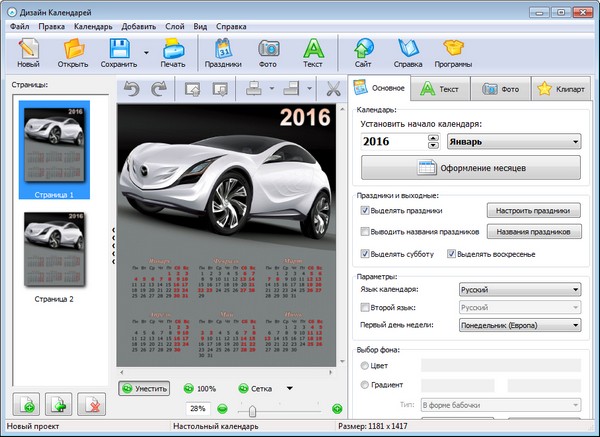The width and height of the screenshot is (600, 437).
Task: Move layer down icon in editor toolbar
Action: pyautogui.click(x=220, y=89)
